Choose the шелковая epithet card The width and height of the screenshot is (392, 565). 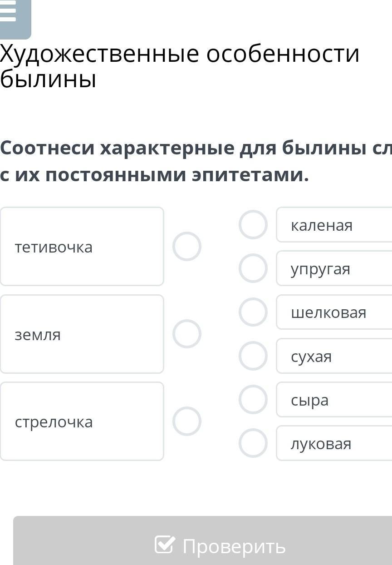tap(334, 312)
